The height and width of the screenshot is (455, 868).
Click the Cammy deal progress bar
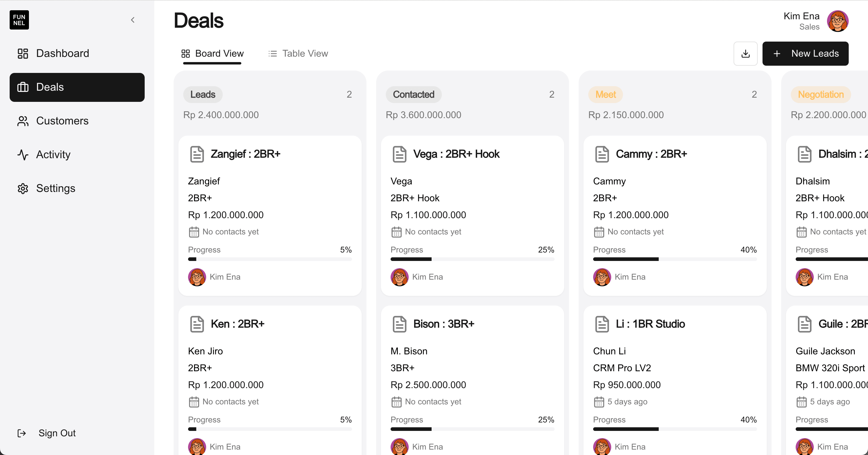(675, 259)
